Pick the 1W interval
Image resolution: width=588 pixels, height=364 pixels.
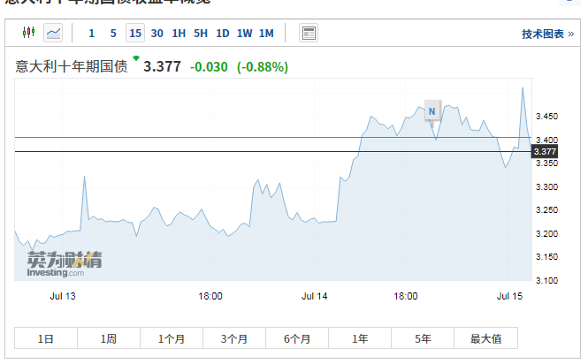click(244, 34)
